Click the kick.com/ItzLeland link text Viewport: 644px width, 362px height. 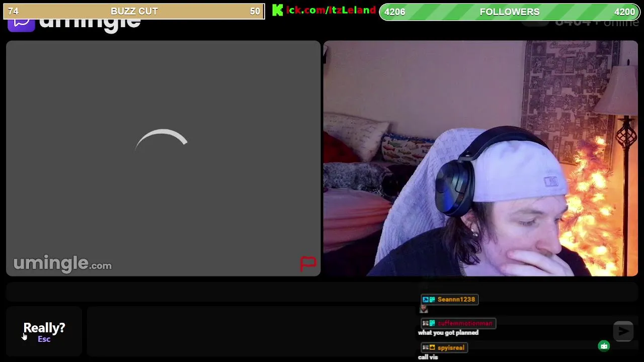pos(331,11)
